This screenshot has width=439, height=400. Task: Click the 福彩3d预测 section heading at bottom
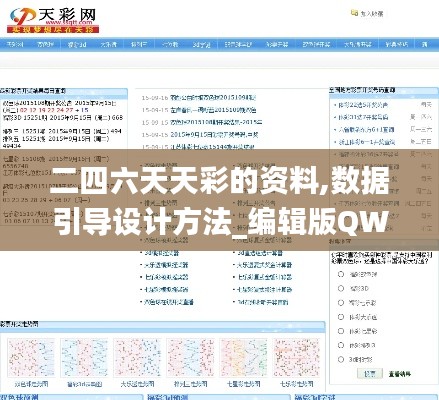(x=168, y=397)
